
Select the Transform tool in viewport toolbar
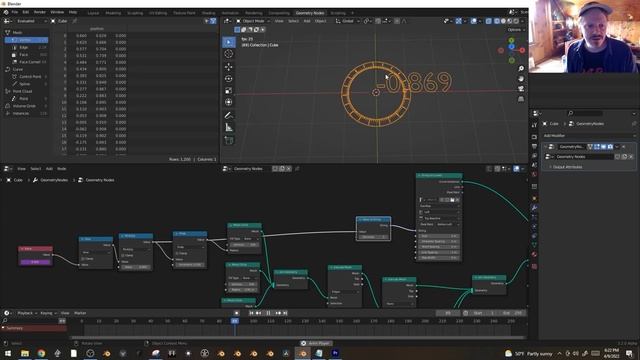(229, 102)
